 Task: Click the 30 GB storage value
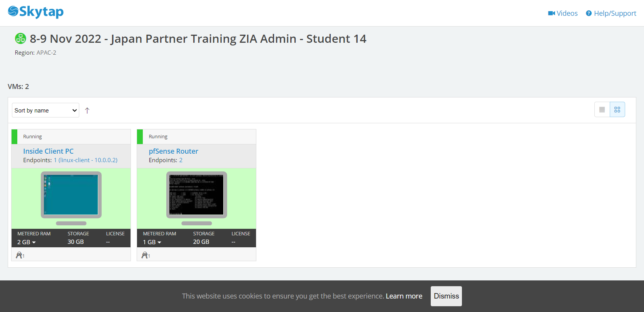[76, 242]
